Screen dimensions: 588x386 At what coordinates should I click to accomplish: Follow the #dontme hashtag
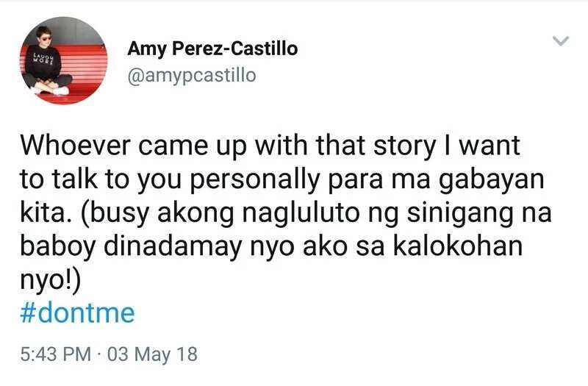coord(77,313)
